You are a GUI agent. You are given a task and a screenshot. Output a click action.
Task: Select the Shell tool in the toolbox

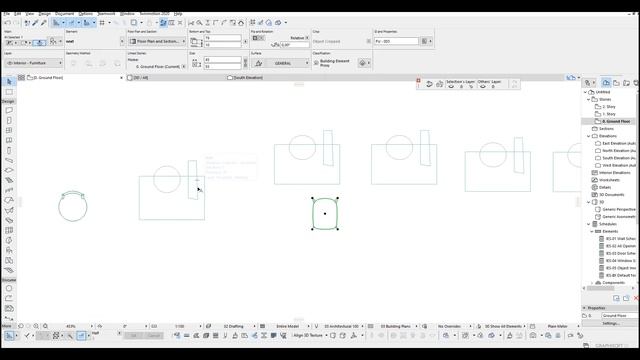coord(9,210)
